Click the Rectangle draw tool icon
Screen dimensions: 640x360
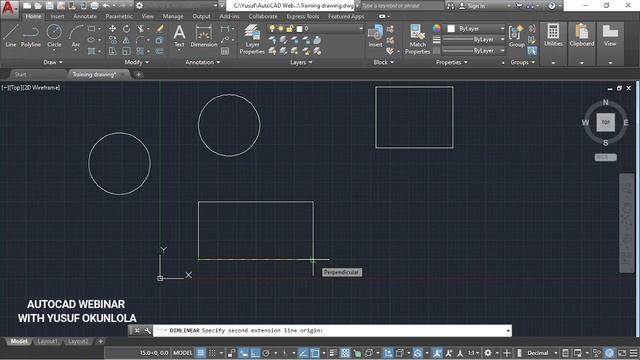pyautogui.click(x=91, y=29)
